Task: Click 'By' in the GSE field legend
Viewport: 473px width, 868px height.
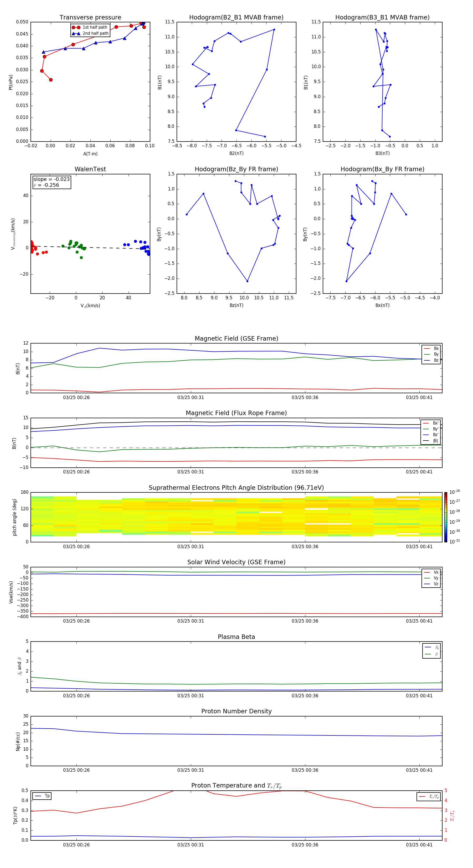Action: (x=431, y=355)
